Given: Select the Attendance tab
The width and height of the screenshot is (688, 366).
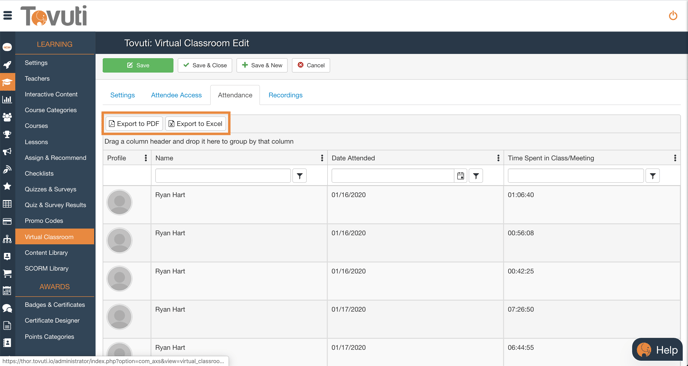Looking at the screenshot, I should (235, 95).
